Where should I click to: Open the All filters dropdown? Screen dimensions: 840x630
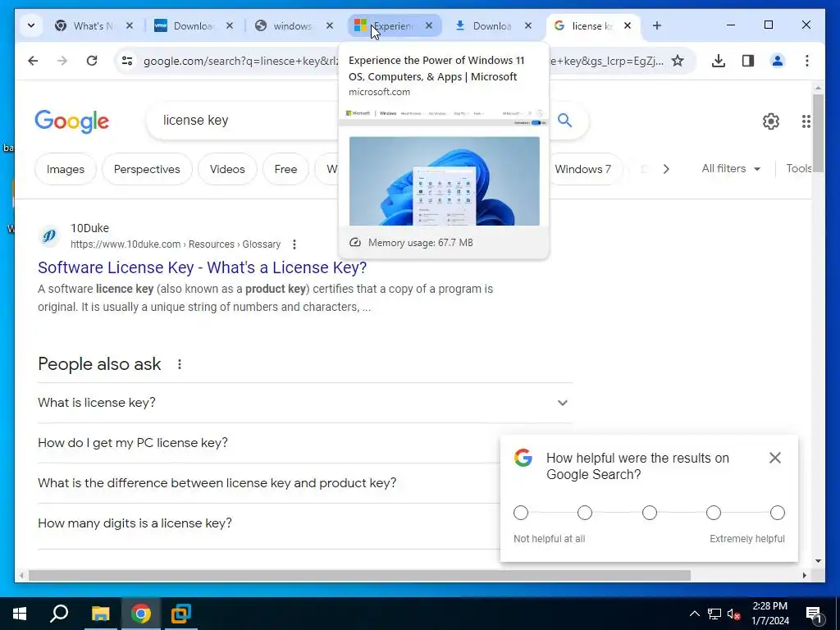click(x=731, y=169)
